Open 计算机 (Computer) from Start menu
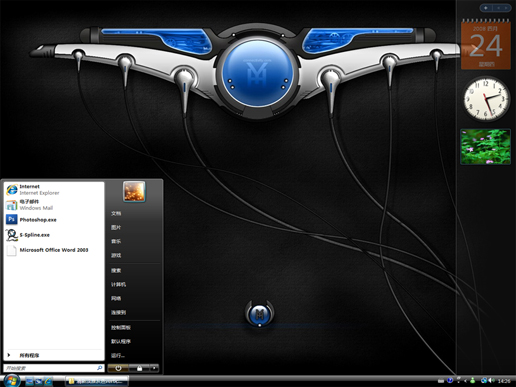The height and width of the screenshot is (387, 516). [x=118, y=284]
